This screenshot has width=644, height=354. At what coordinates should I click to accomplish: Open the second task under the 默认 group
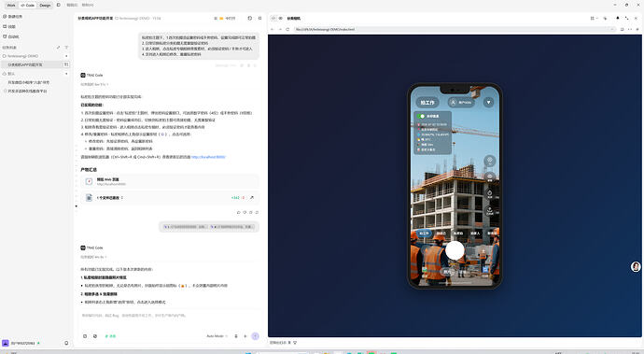[x=27, y=91]
